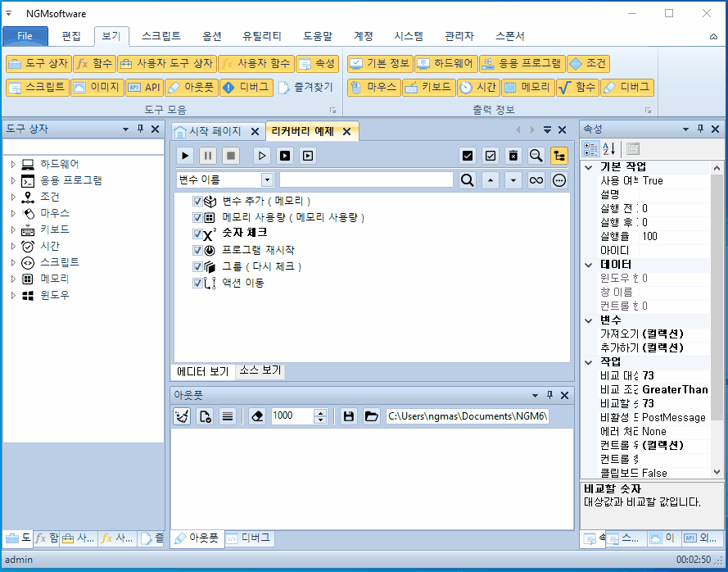
Task: Open the 유틸리티 ribbon tab
Action: click(x=262, y=36)
